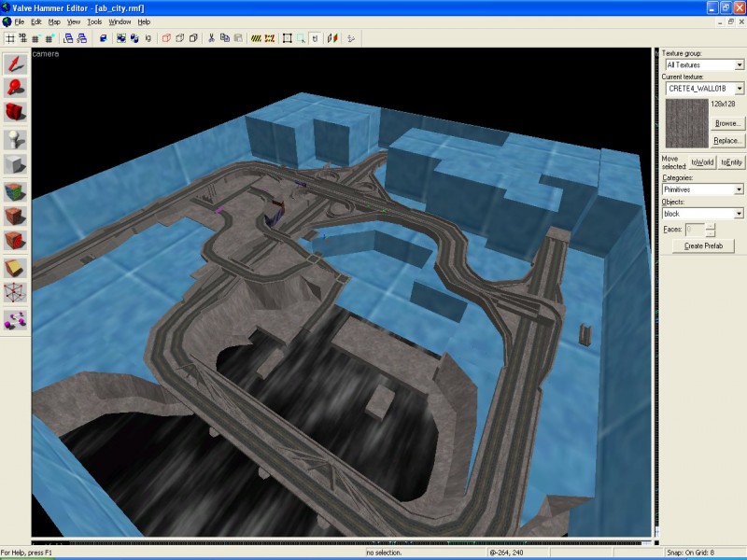Toggle the 2D grid display button

click(x=10, y=38)
